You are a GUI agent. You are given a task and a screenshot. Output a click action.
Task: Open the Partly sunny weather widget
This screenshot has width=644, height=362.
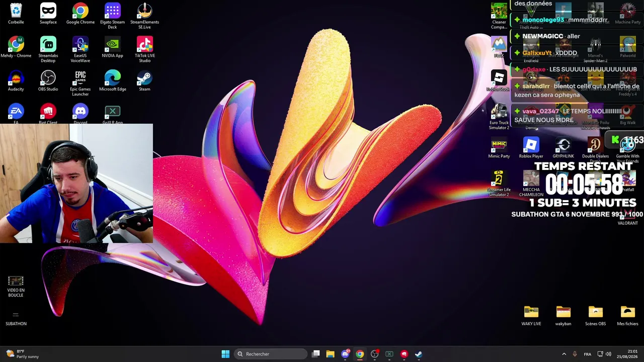tap(23, 354)
